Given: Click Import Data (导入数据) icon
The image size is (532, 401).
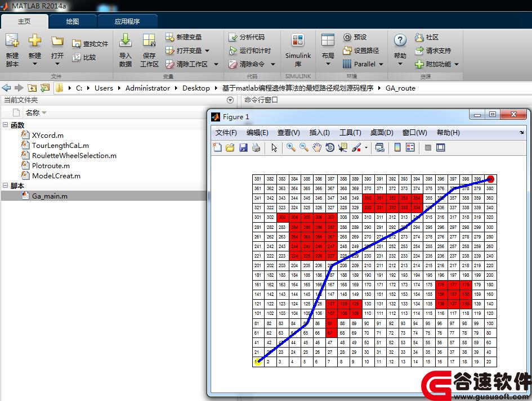Looking at the screenshot, I should (x=125, y=40).
